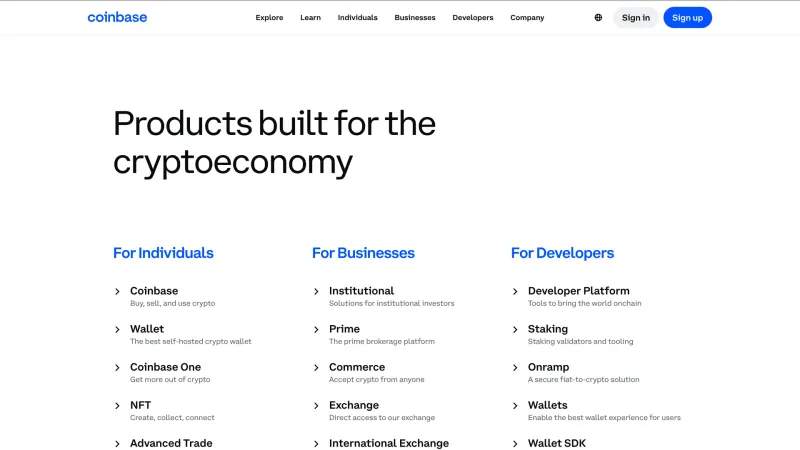
Task: Open the Institutional link
Action: click(x=361, y=291)
